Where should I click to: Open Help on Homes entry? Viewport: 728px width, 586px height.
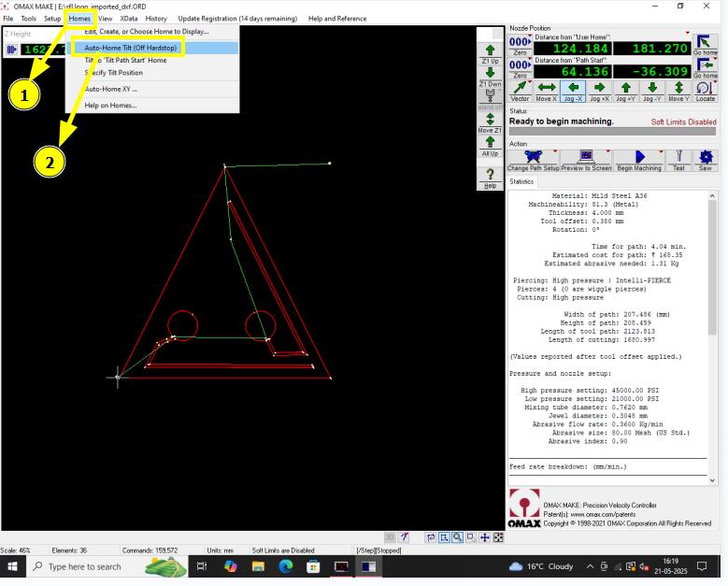tap(152, 106)
